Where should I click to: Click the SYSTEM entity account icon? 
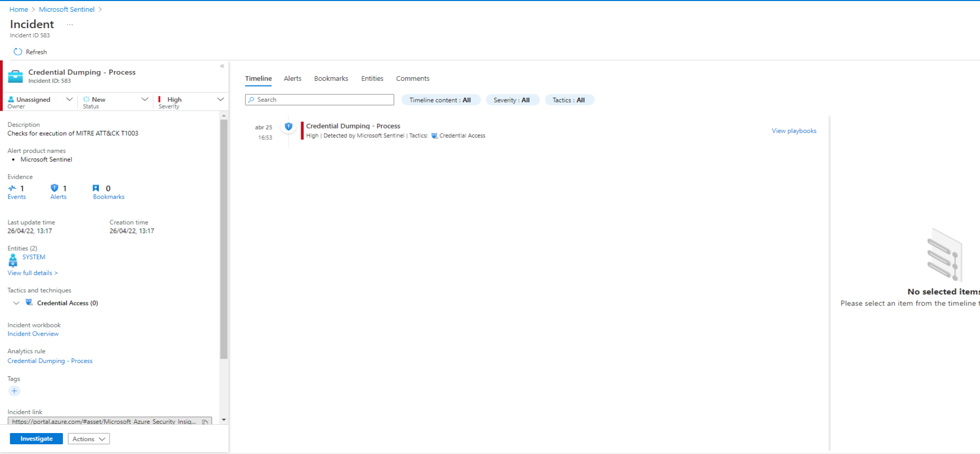click(13, 261)
